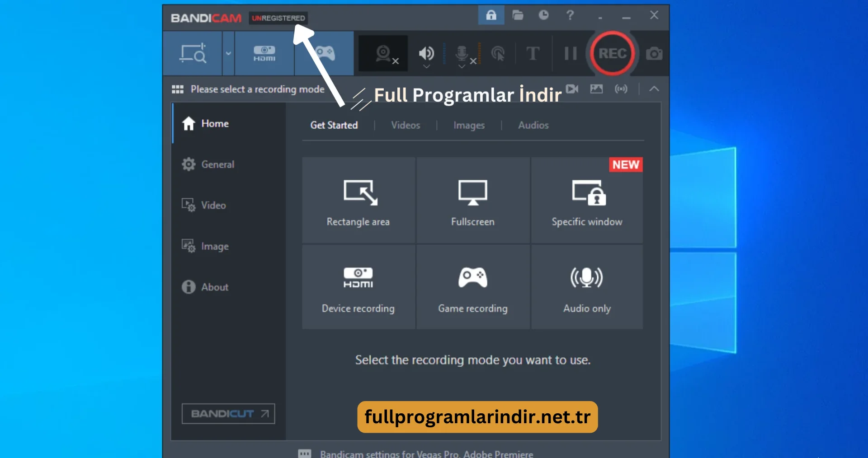Choose the Specific window recording mode

click(587, 200)
